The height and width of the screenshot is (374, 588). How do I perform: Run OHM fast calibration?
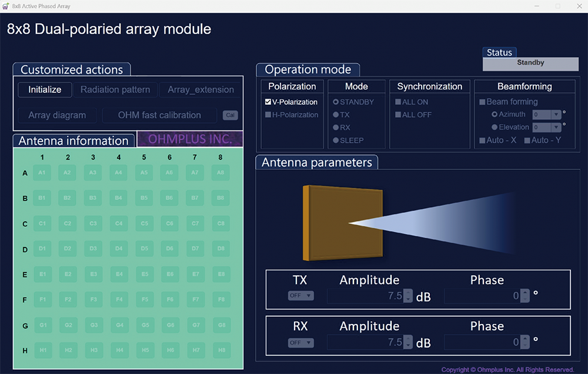(x=159, y=115)
